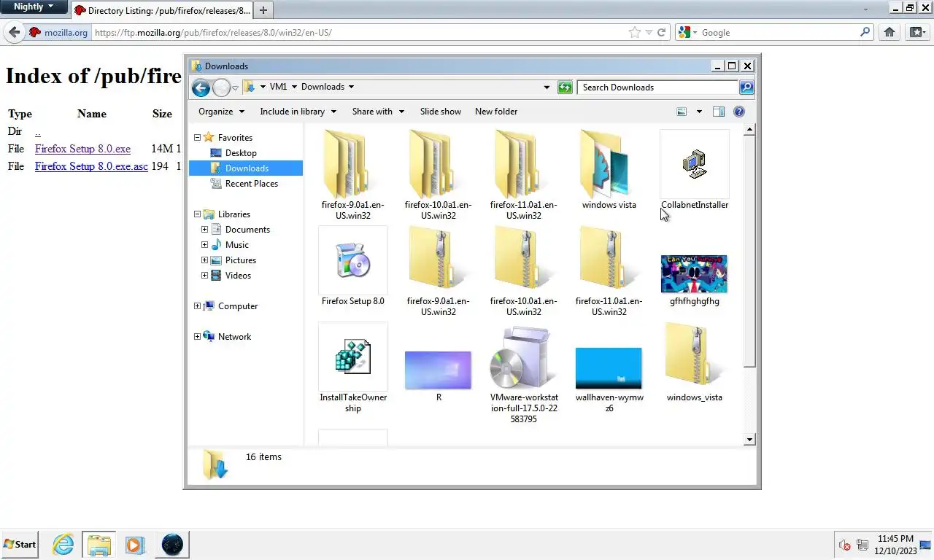Click the browser Back arrow
Image resolution: width=934 pixels, height=560 pixels.
point(14,32)
